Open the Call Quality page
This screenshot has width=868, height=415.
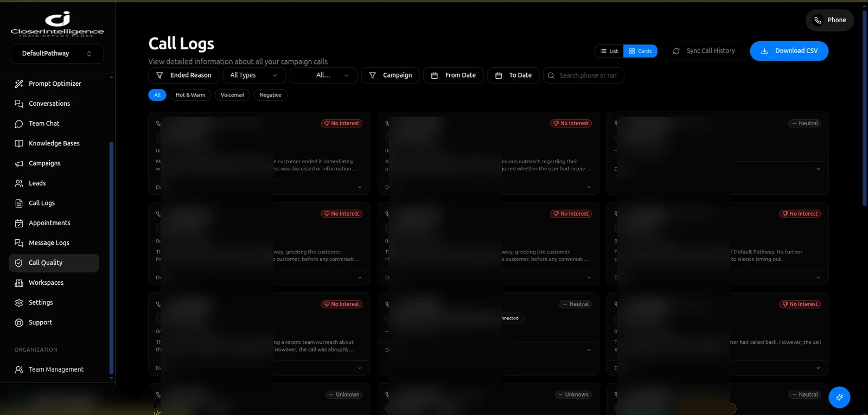(54, 263)
